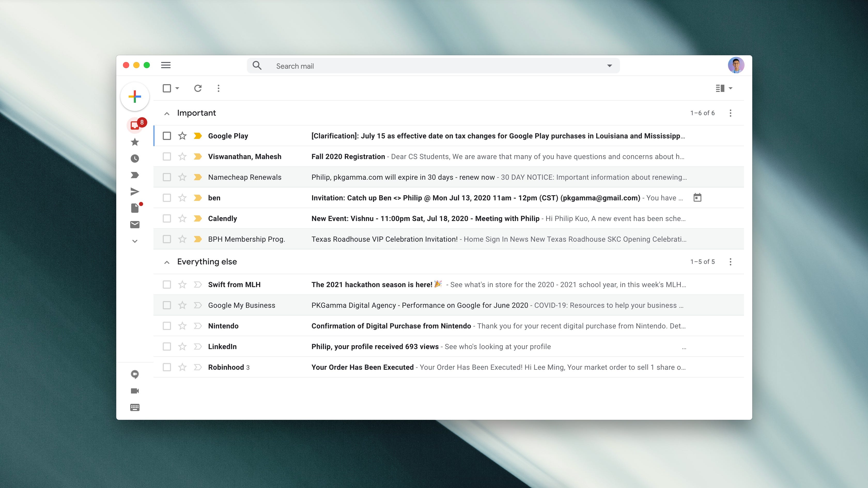Collapse the Important section
This screenshot has height=488, width=868.
tap(167, 114)
